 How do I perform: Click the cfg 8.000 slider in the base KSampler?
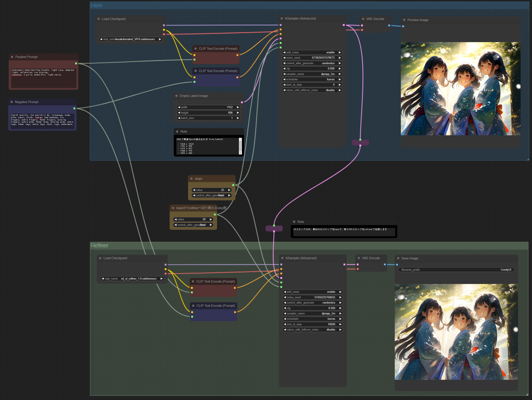pos(312,69)
